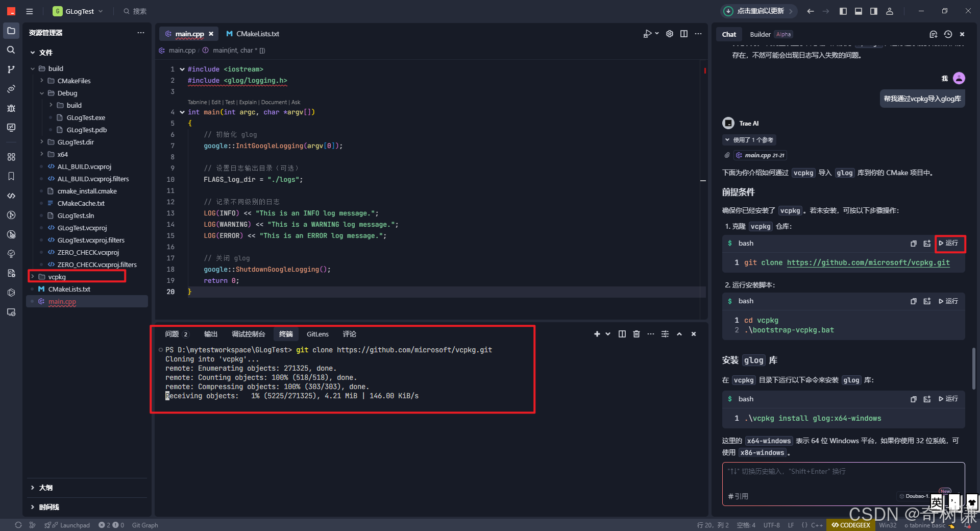Navigate back with left arrow
980x531 pixels.
811,11
